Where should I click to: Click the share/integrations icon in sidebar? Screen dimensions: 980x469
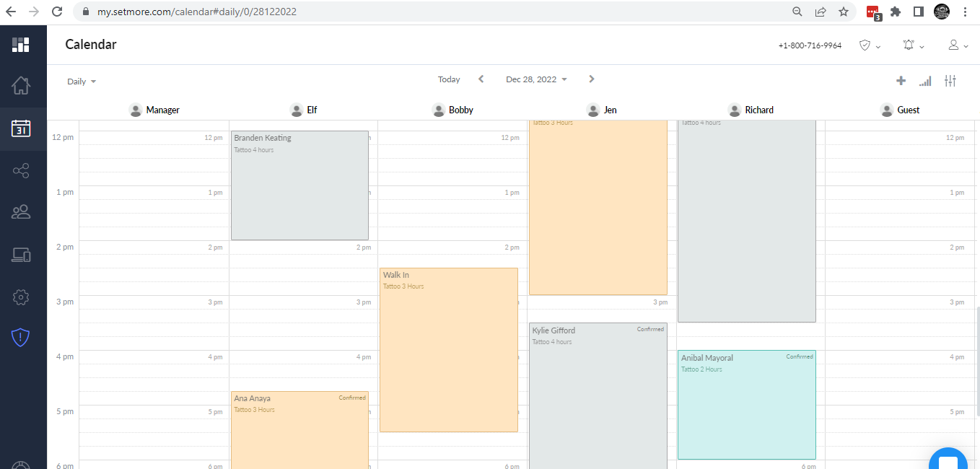point(21,171)
